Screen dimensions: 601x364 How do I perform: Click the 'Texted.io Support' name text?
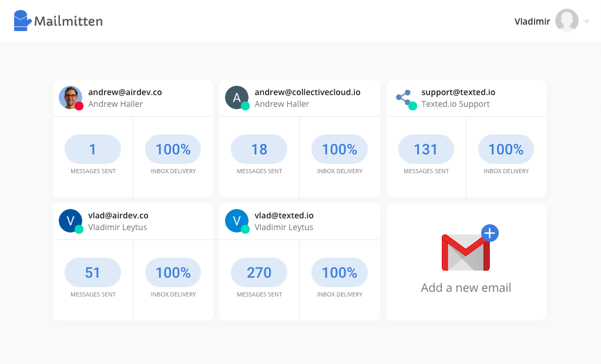pyautogui.click(x=455, y=104)
